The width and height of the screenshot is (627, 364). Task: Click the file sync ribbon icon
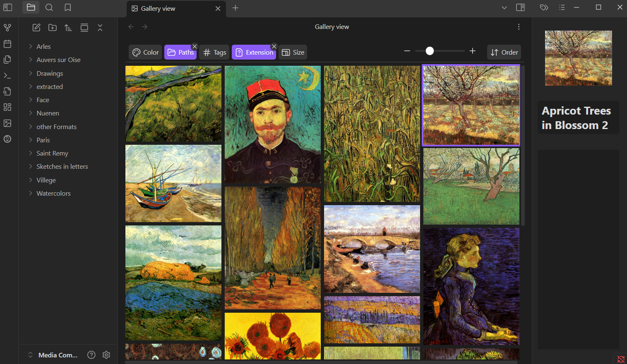(7, 91)
